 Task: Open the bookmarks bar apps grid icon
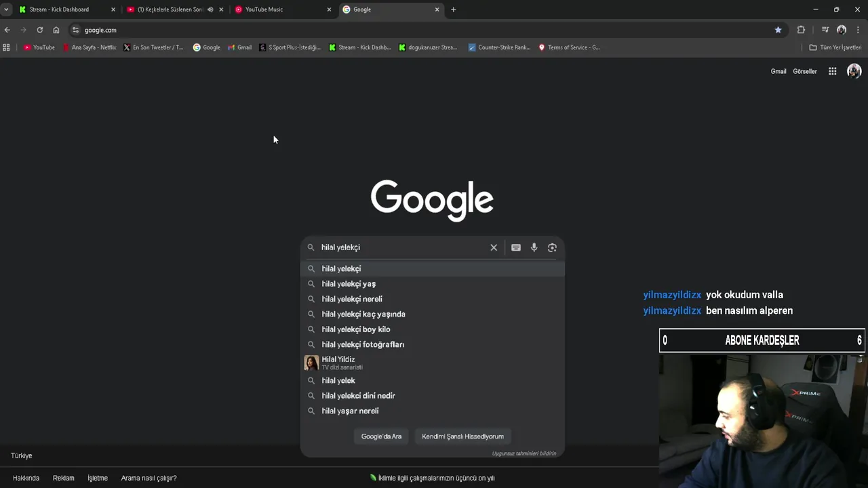point(7,47)
